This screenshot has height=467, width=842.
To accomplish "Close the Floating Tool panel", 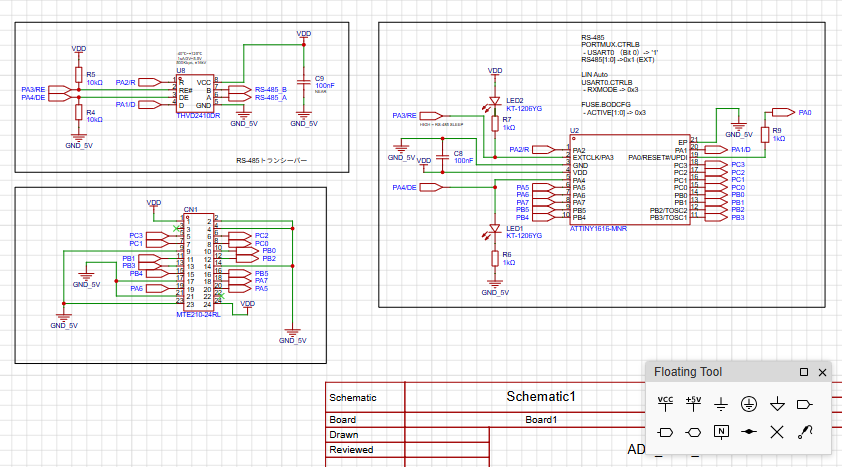I will (822, 373).
